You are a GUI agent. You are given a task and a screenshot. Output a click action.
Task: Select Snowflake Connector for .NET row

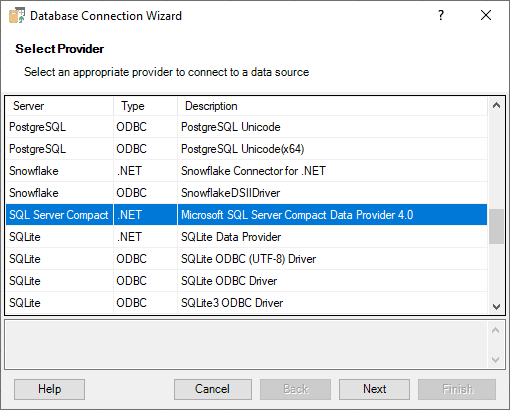pos(246,171)
